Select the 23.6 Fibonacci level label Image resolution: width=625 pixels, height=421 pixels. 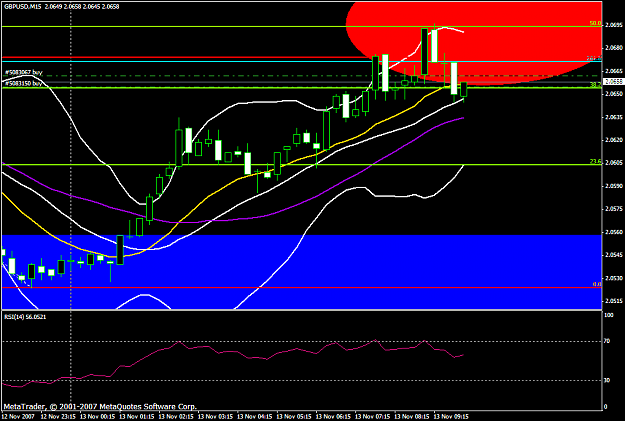pyautogui.click(x=596, y=161)
